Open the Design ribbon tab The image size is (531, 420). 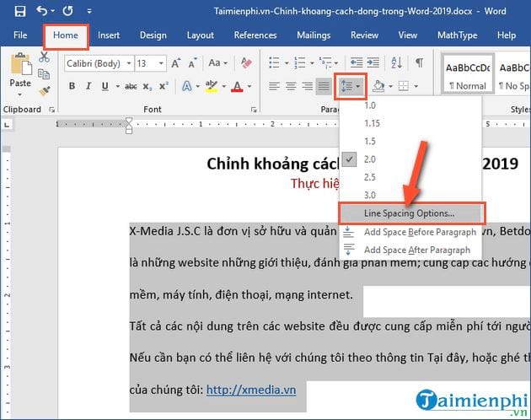[x=153, y=35]
